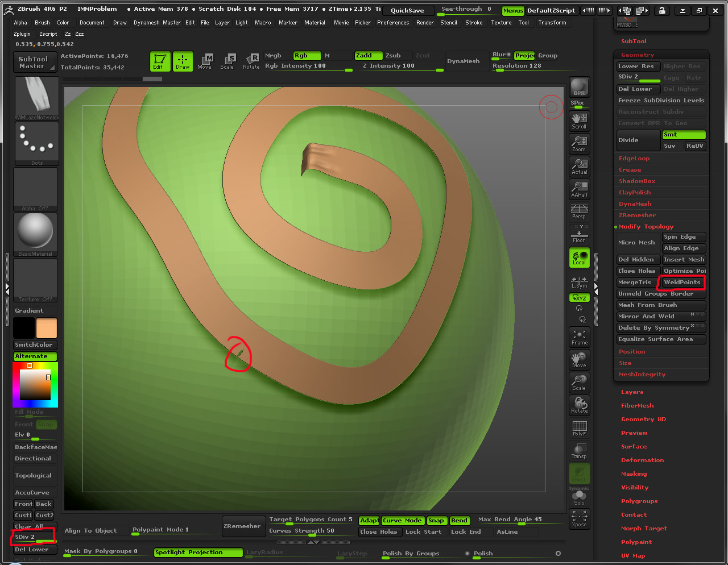Activate the Frame icon on right shelf
The width and height of the screenshot is (728, 565).
(x=579, y=337)
